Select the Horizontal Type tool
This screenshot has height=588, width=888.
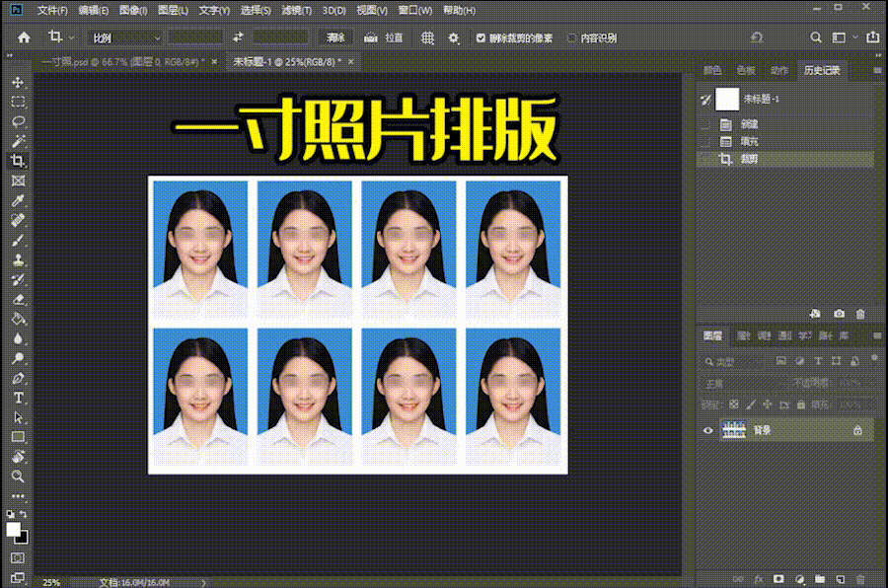(x=18, y=398)
